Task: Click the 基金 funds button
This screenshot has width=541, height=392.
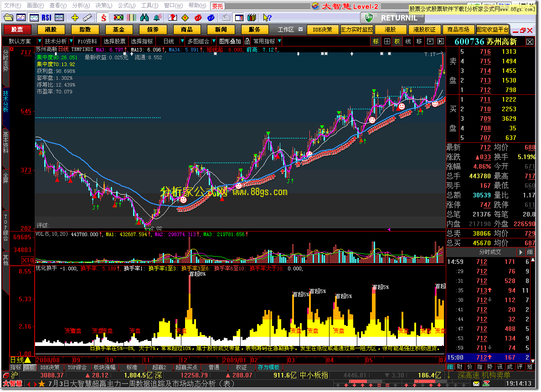Action: (119, 30)
